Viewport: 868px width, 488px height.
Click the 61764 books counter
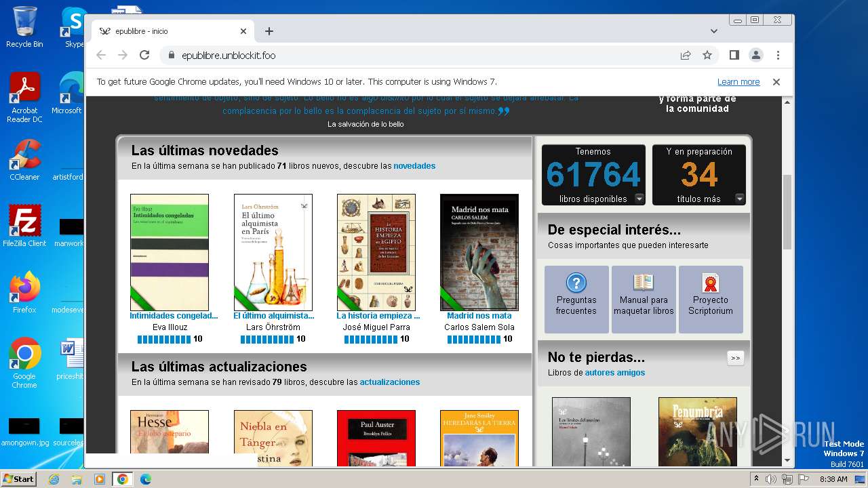click(x=593, y=175)
